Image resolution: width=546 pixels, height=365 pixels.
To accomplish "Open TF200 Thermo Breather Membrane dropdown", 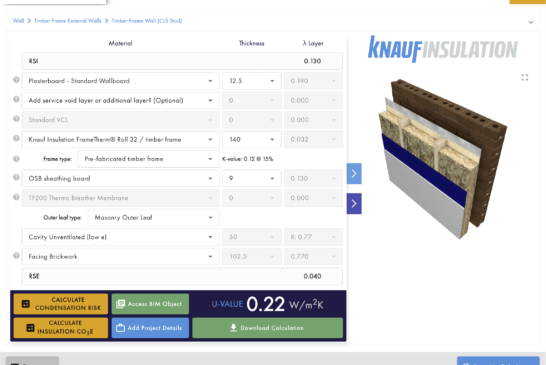I will click(120, 198).
